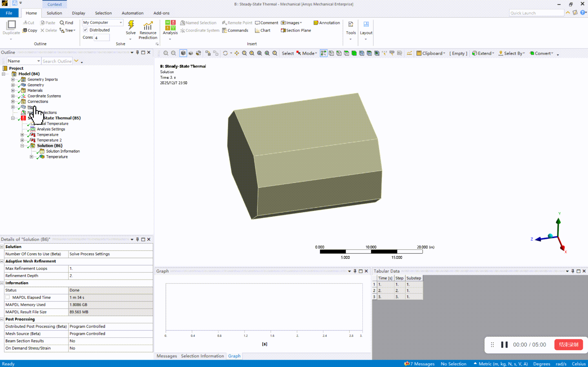588x367 pixels.
Task: Pin the Outline panel
Action: [x=137, y=52]
